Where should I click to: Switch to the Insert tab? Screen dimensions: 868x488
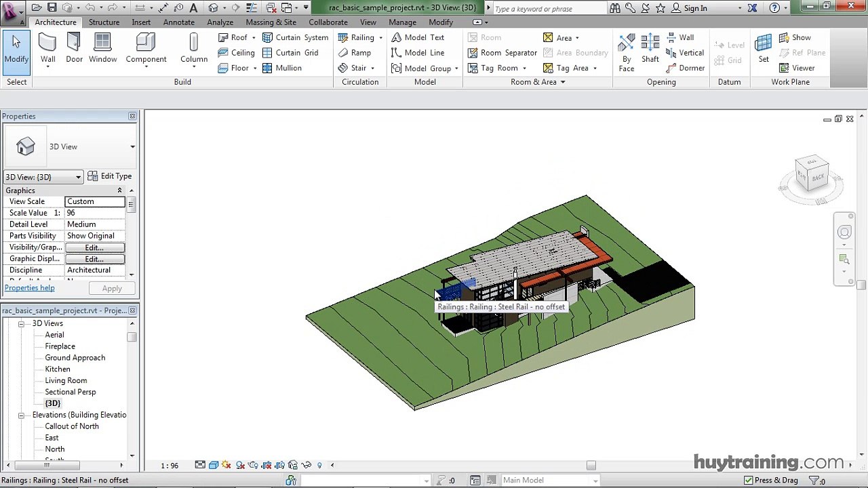141,22
